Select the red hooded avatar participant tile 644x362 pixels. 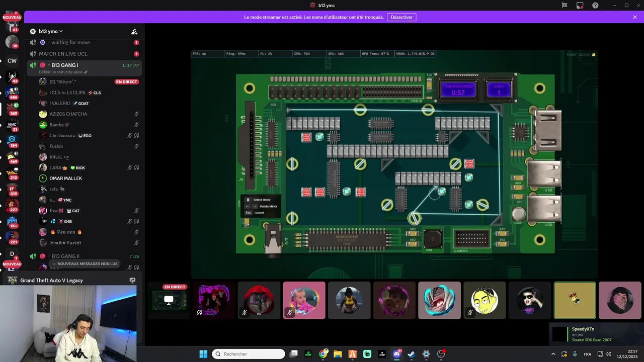pos(259,300)
